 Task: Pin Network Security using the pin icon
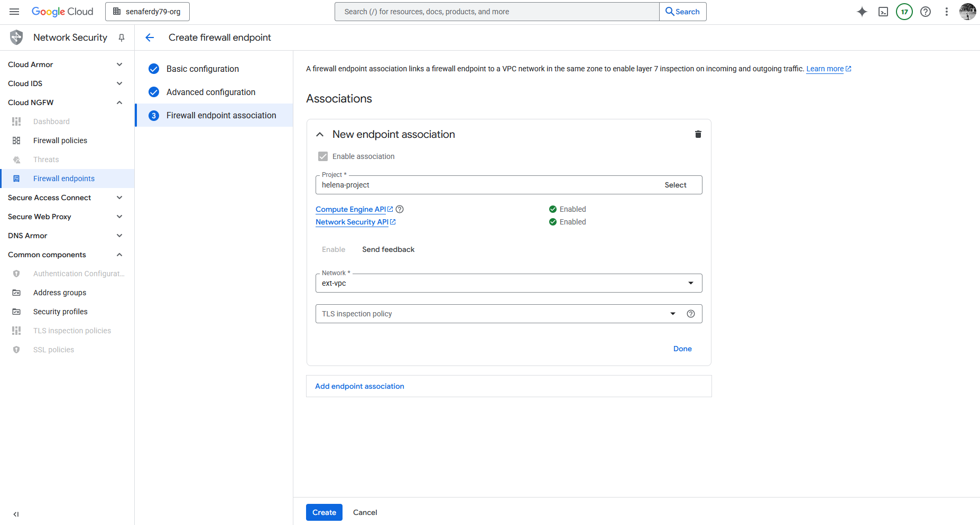click(122, 37)
